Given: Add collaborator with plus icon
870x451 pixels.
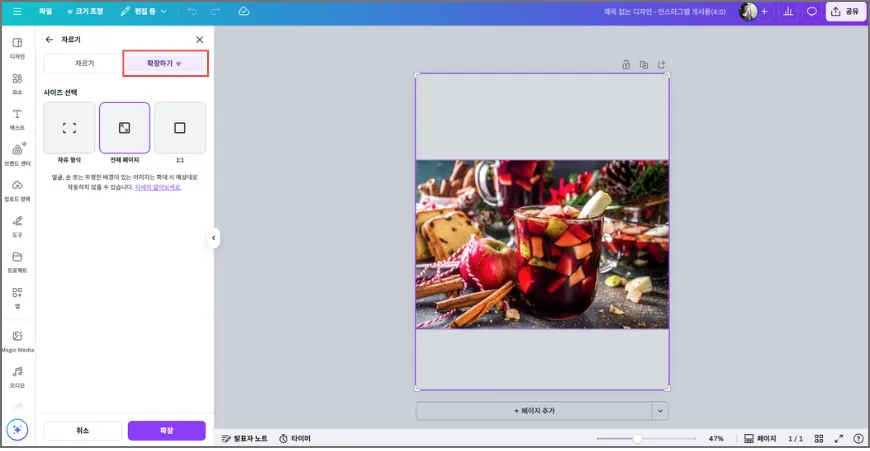Looking at the screenshot, I should click(x=764, y=11).
